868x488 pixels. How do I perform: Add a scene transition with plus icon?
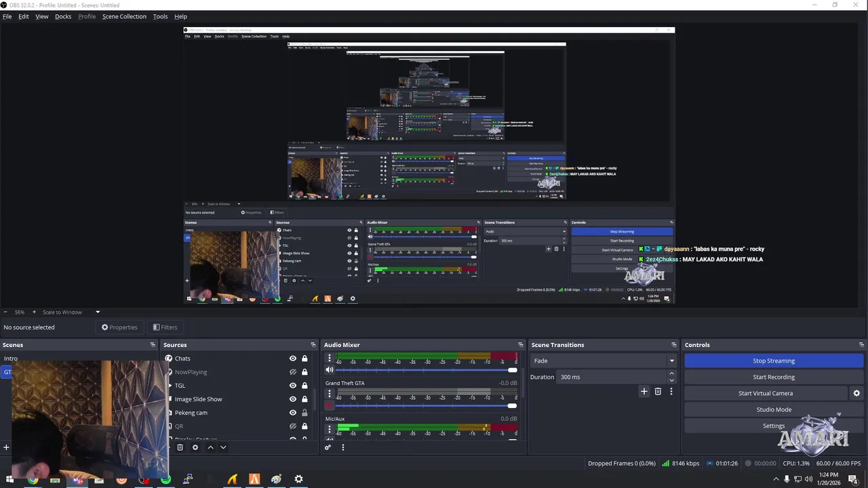click(x=644, y=391)
